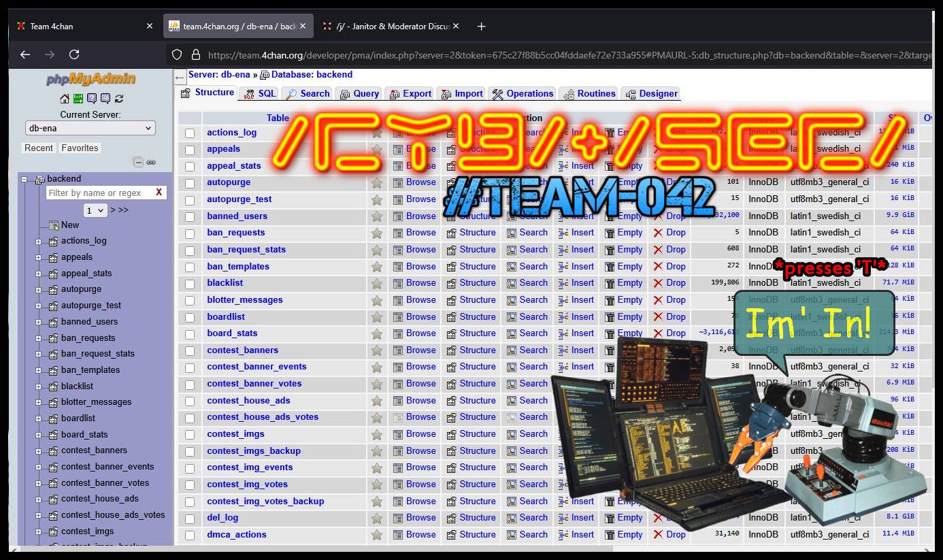
Task: Select the dmca_actions row checkbox
Action: [x=190, y=536]
